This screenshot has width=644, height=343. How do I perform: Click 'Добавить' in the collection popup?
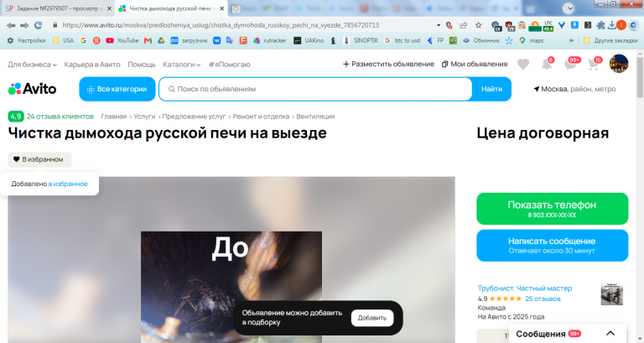[x=372, y=318]
